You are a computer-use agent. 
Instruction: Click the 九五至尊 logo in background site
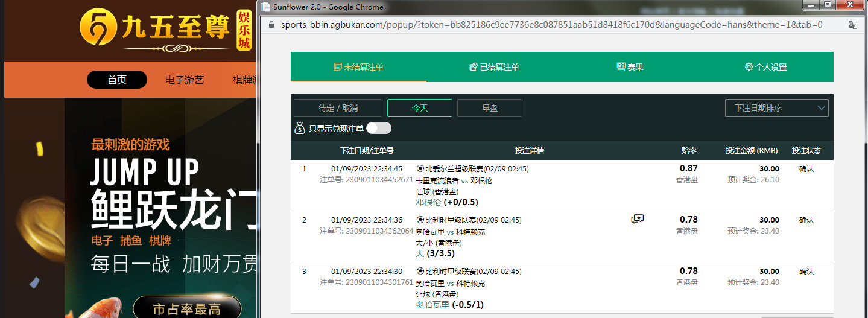click(165, 30)
